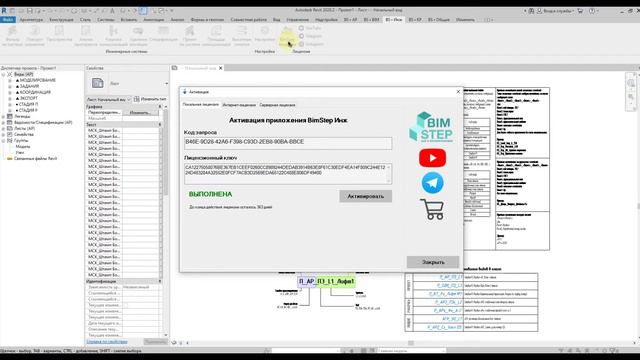
Task: Expand the ЭКСПОРТ tree node
Action: [x=10, y=98]
